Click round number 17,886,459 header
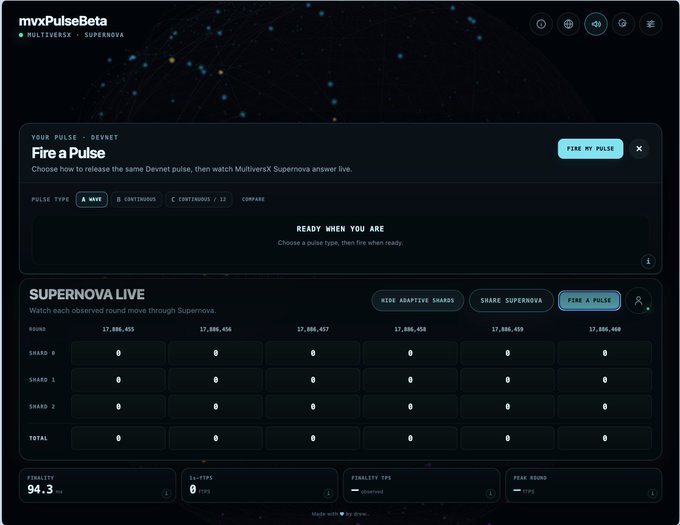Image resolution: width=680 pixels, height=525 pixels. (x=507, y=329)
